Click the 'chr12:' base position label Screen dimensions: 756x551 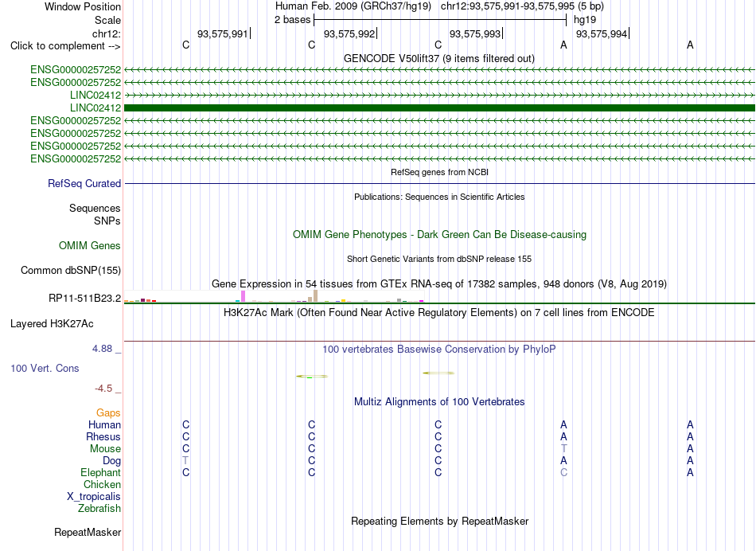[x=107, y=33]
